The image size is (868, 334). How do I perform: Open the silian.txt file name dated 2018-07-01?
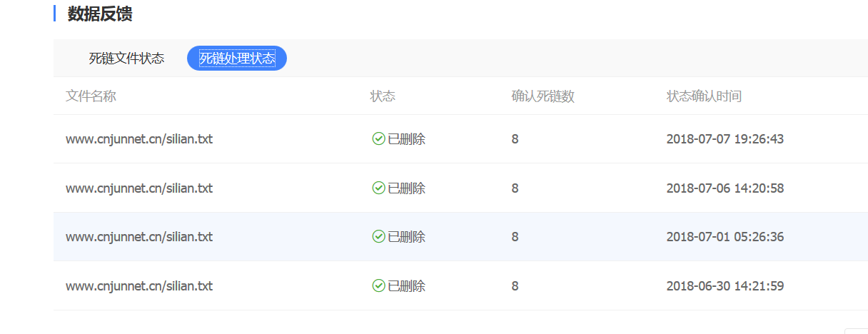[x=139, y=237]
